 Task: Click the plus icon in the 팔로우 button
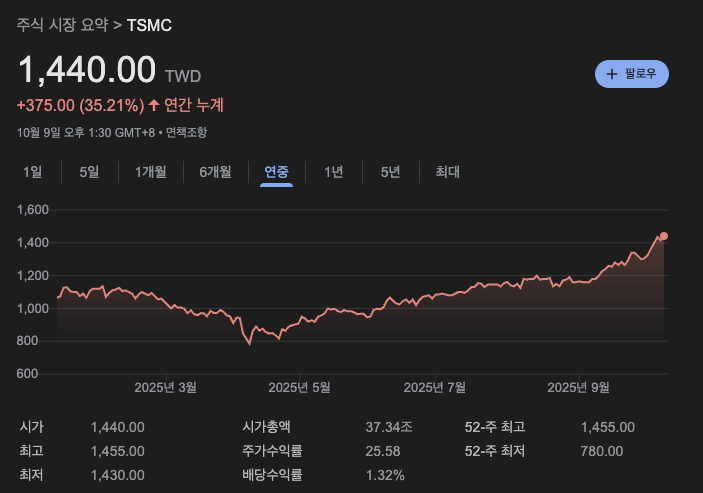[611, 74]
